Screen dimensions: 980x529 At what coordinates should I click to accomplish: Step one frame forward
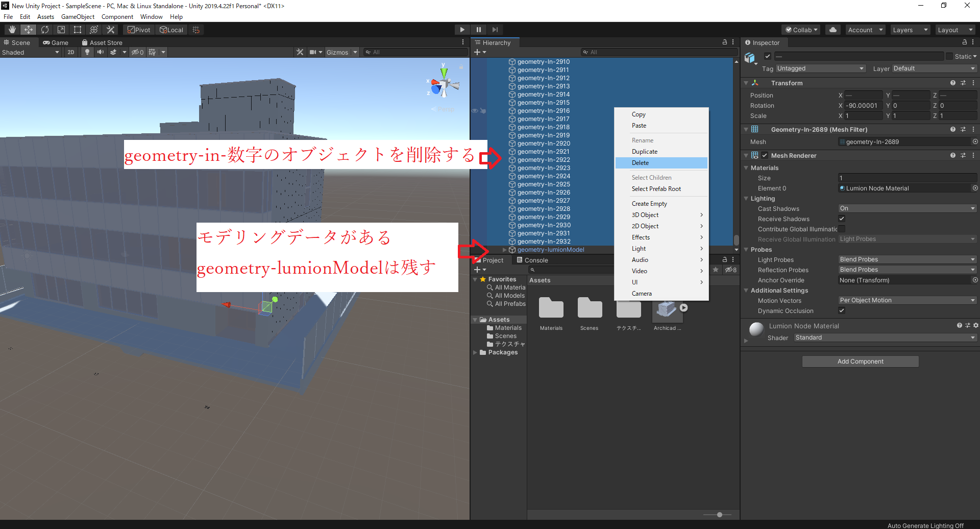(x=495, y=30)
